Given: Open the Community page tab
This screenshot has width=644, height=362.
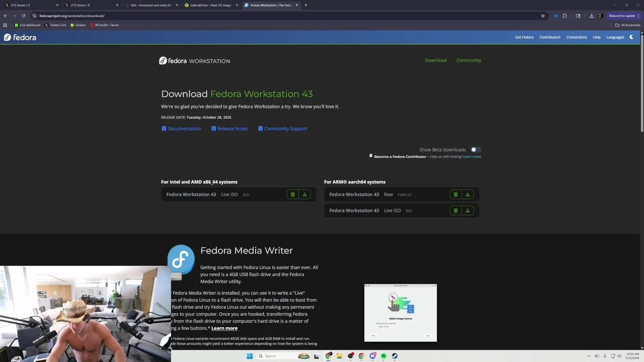Looking at the screenshot, I should pyautogui.click(x=469, y=60).
